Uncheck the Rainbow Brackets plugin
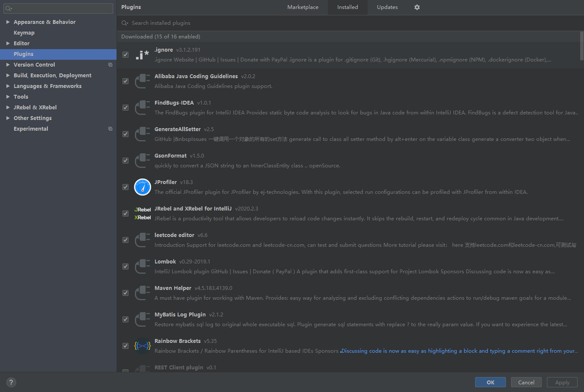The height and width of the screenshot is (392, 584). (x=126, y=346)
